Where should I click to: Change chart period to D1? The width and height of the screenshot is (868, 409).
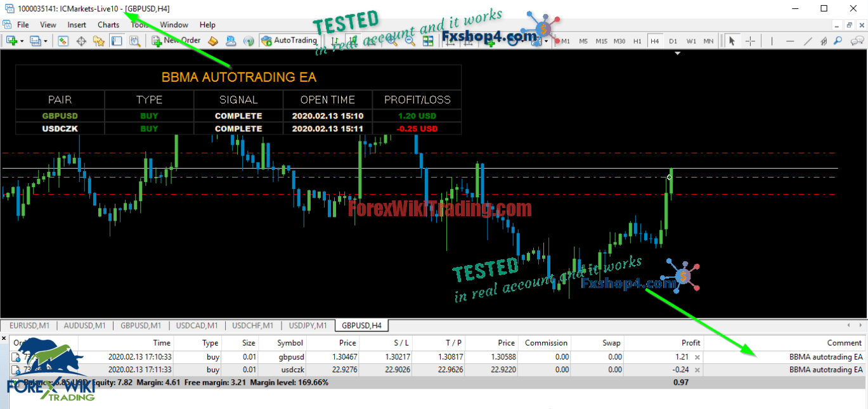(673, 41)
